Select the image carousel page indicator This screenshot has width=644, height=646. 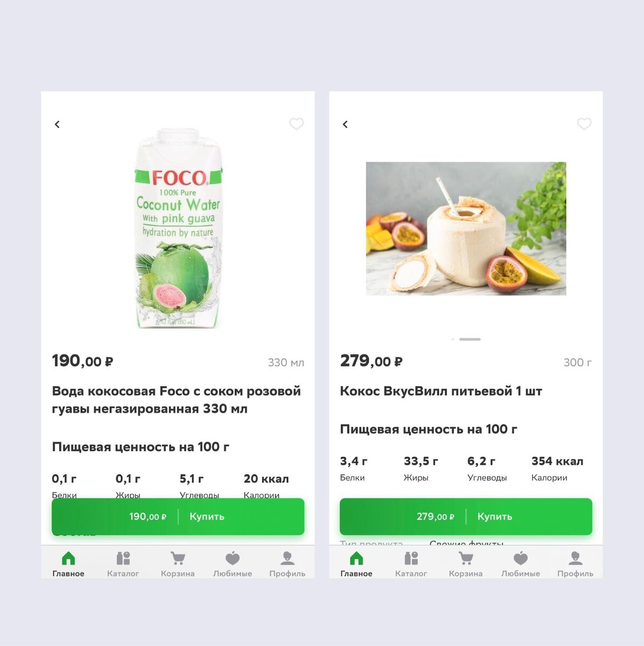[466, 339]
